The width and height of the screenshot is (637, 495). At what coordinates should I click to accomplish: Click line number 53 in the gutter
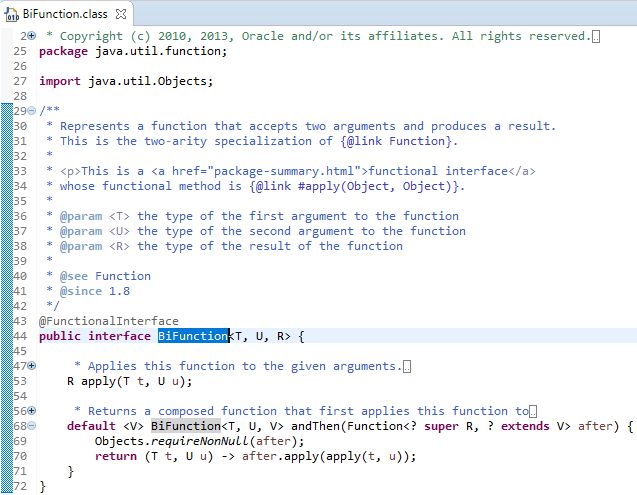[x=20, y=381]
